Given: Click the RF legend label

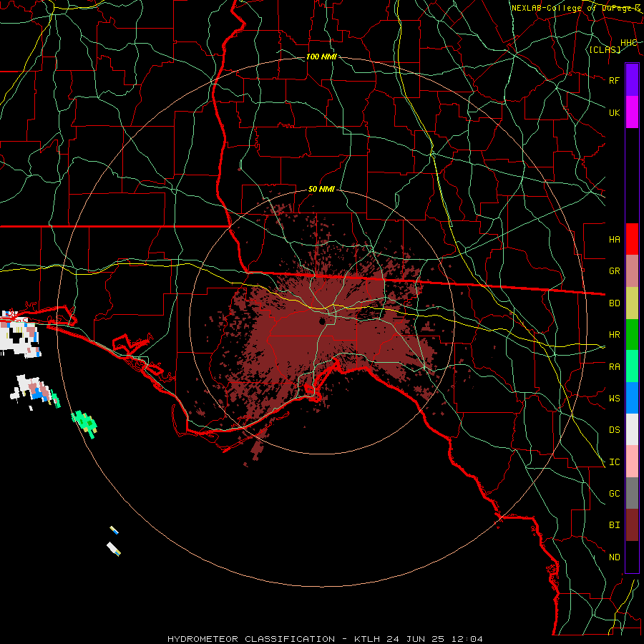Looking at the screenshot, I should point(615,80).
